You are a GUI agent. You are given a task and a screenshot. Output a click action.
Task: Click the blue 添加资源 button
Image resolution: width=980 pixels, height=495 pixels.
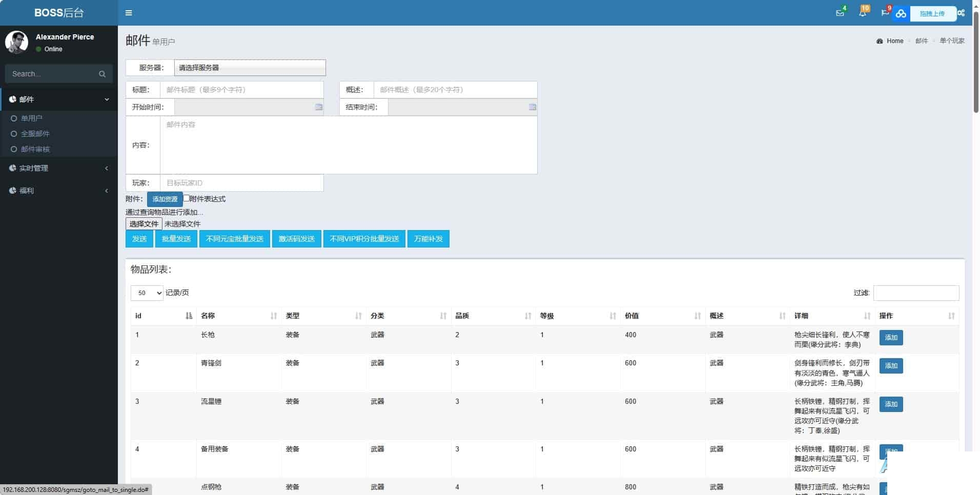point(165,199)
